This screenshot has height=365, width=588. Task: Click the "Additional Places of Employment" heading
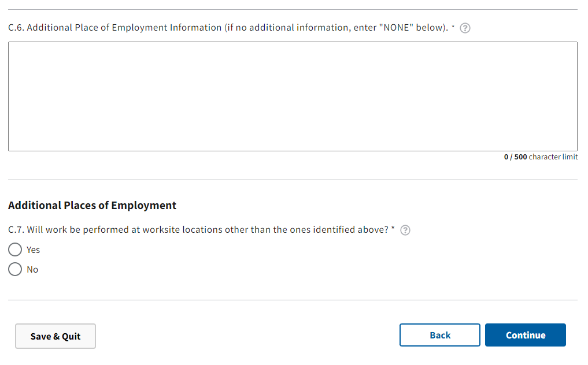point(93,206)
